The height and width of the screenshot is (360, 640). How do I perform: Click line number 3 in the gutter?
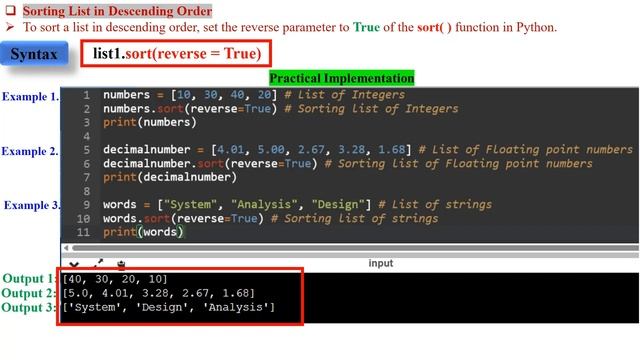(87, 122)
